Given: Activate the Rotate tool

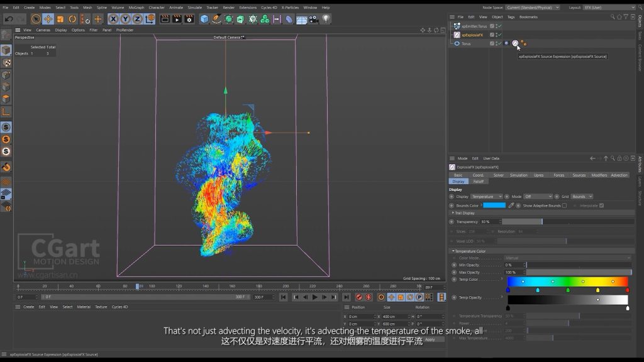Looking at the screenshot, I should [72, 19].
